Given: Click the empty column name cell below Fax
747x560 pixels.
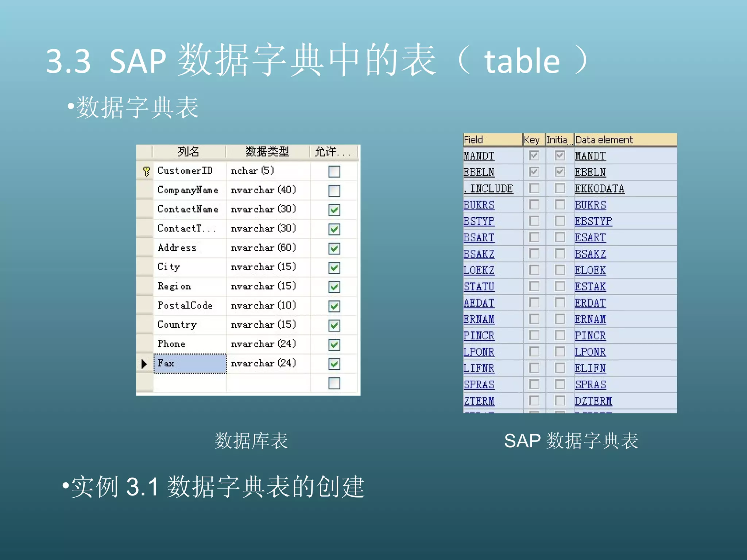Looking at the screenshot, I should pyautogui.click(x=190, y=383).
